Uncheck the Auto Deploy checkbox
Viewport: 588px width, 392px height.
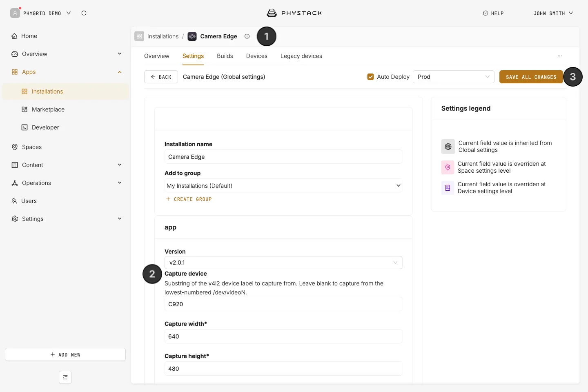371,77
